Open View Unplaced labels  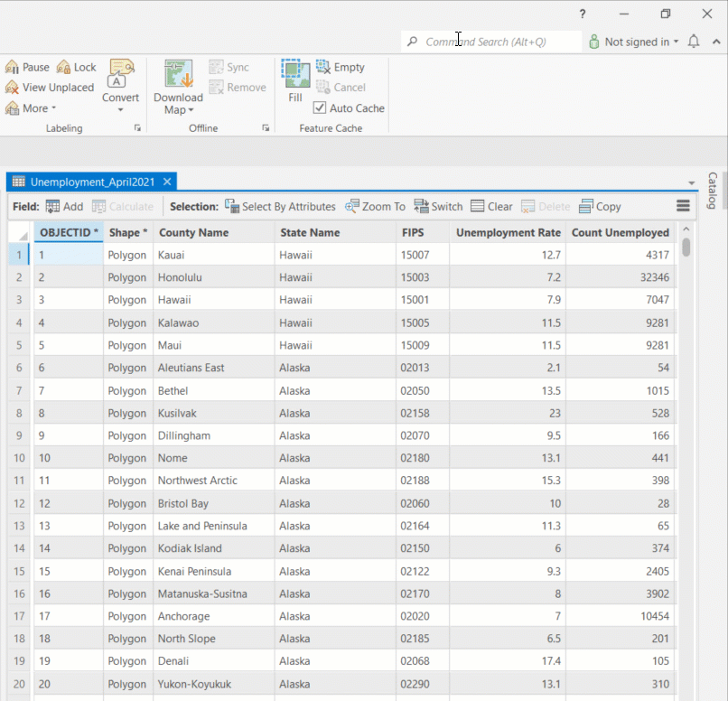(x=50, y=88)
